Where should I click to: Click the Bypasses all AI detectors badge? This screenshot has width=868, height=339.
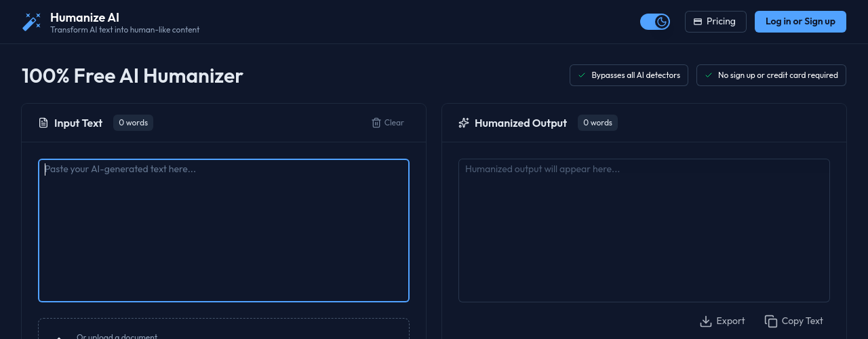[x=629, y=75]
